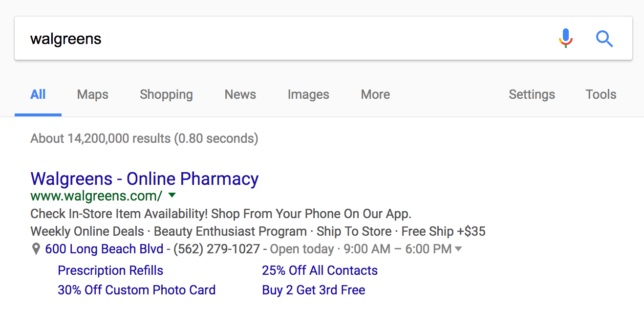Expand store hours dropdown after 6:00 PM

(x=458, y=249)
